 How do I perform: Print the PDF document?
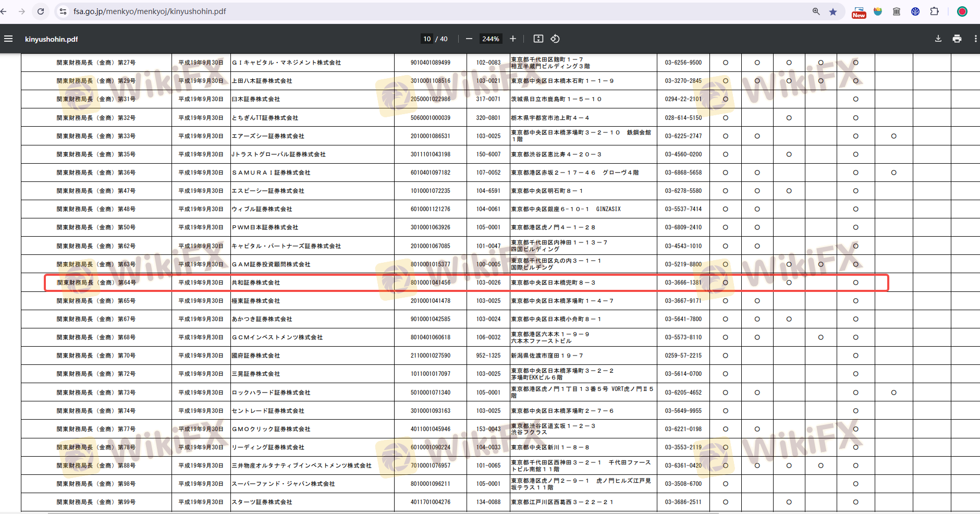tap(957, 39)
